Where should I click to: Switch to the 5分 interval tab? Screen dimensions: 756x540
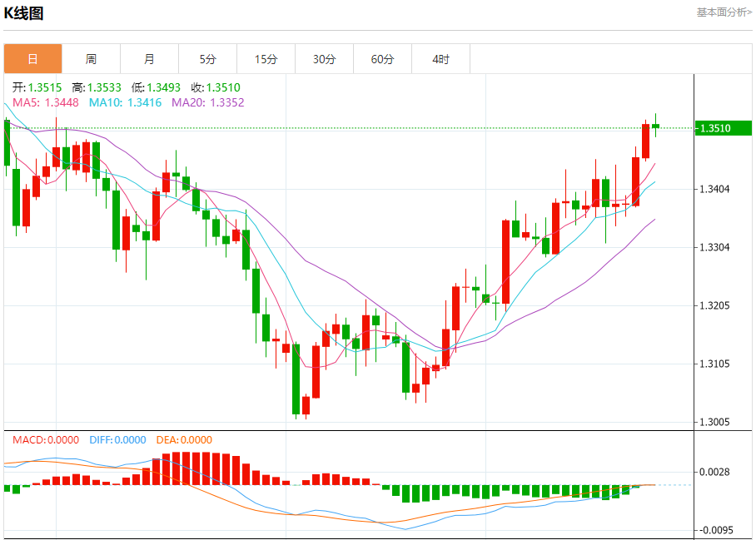click(x=207, y=59)
